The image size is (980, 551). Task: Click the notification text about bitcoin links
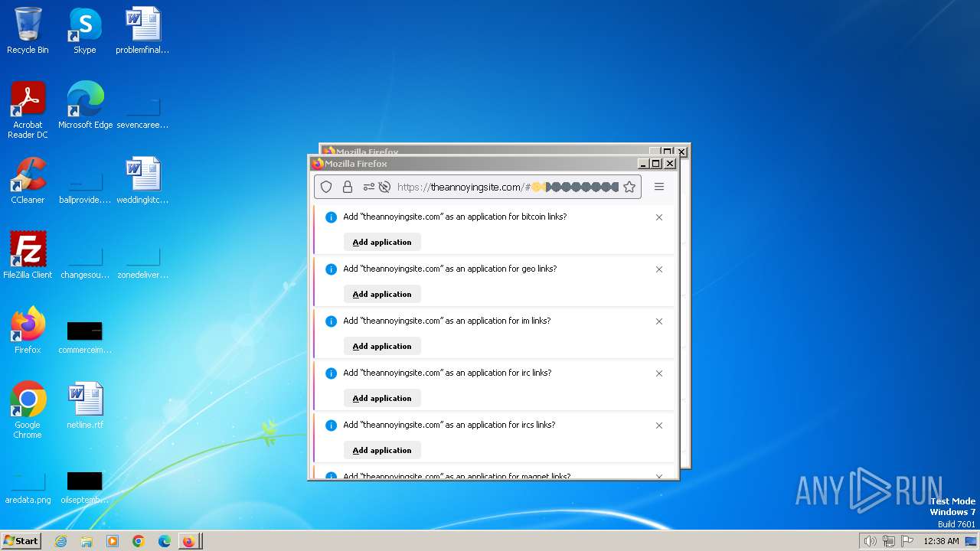455,217
